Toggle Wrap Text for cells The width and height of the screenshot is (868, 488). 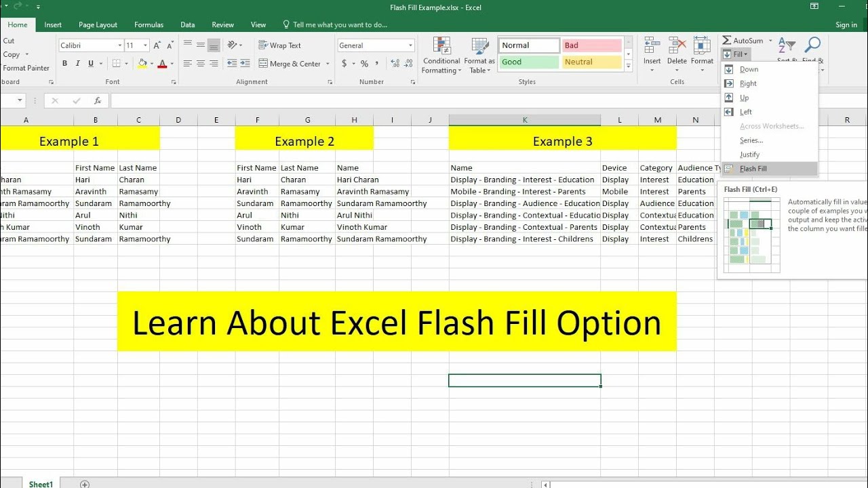279,45
